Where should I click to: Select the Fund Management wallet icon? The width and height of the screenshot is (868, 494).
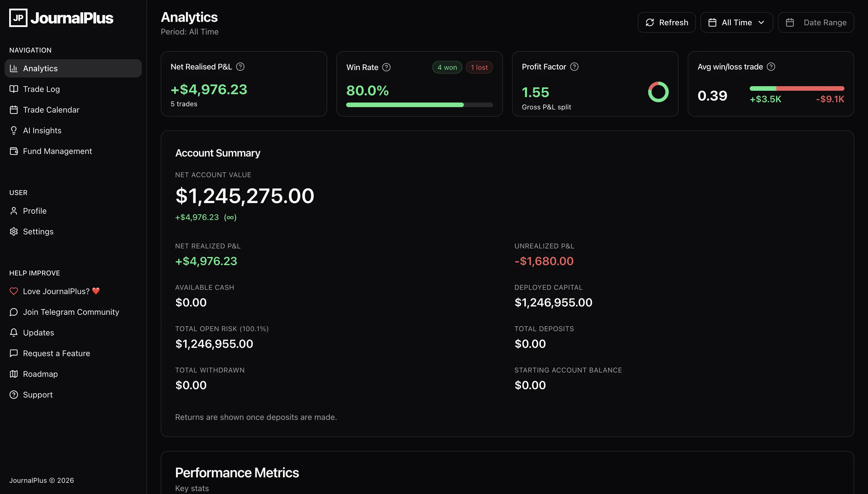coord(13,151)
